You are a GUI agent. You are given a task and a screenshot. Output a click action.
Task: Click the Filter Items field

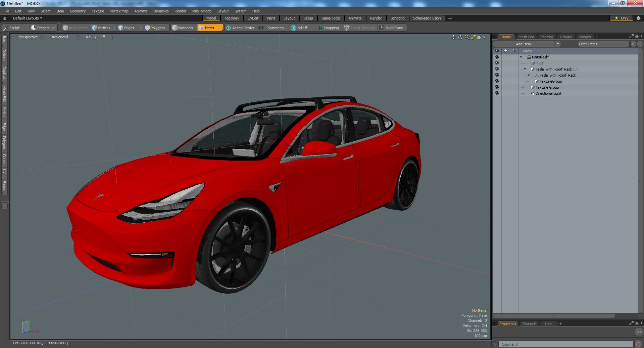603,44
